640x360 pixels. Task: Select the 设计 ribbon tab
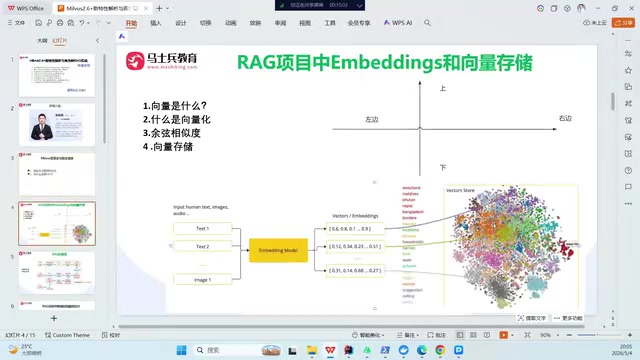(181, 23)
